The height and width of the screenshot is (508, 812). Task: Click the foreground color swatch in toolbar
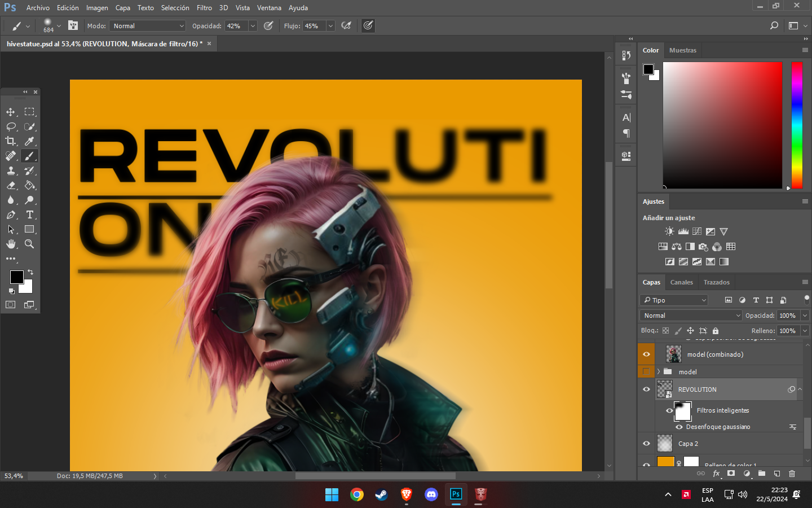tap(17, 277)
